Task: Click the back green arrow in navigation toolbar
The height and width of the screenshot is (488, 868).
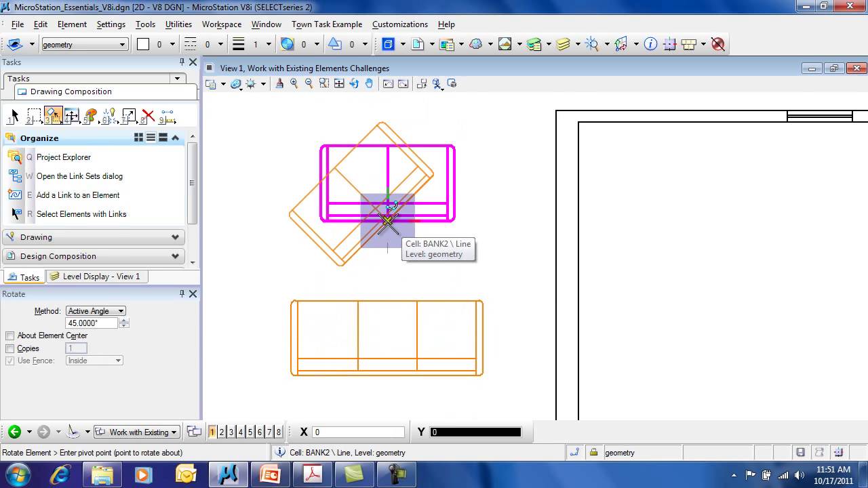Action: coord(14,432)
